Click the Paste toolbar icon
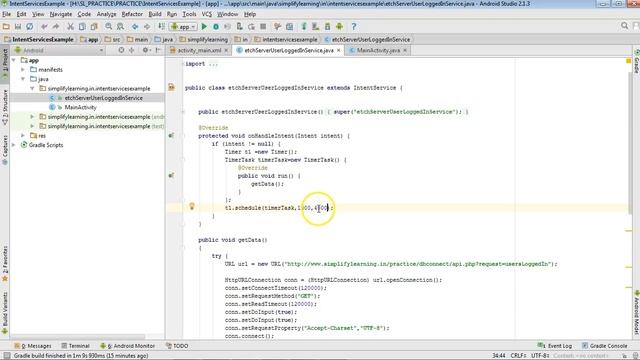 pos(94,27)
